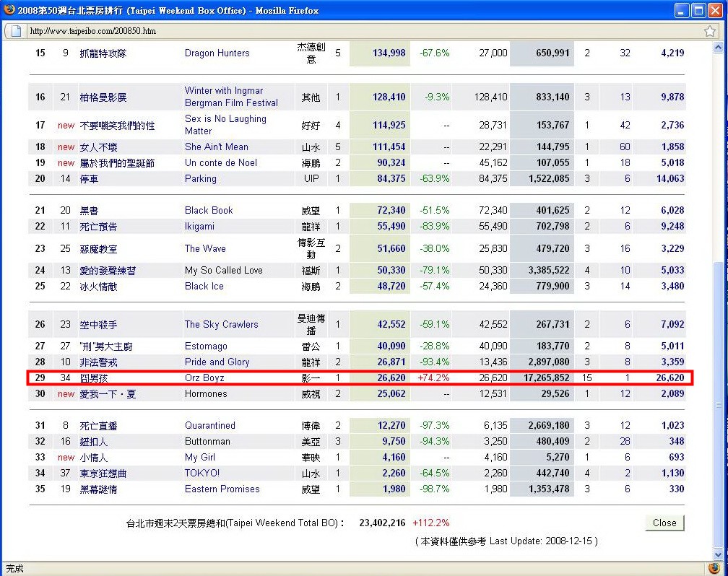Click the Chinese title 小情人
Viewport: 728px width, 576px height.
point(93,458)
